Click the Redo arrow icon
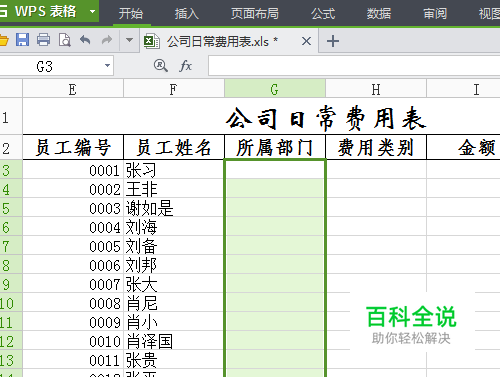 click(x=107, y=40)
